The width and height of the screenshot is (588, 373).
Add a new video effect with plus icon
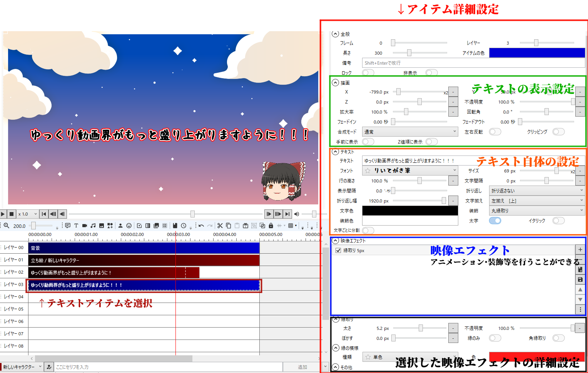pyautogui.click(x=580, y=249)
